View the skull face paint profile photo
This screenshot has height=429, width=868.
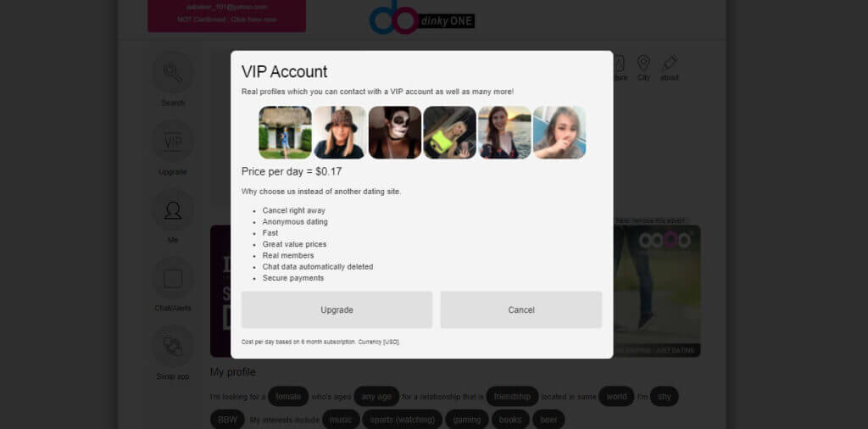(x=395, y=132)
